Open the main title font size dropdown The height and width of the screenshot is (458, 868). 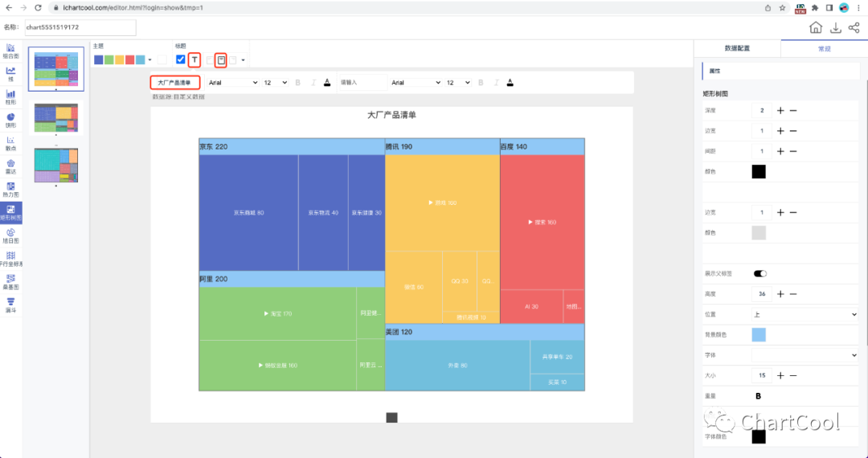(x=276, y=83)
